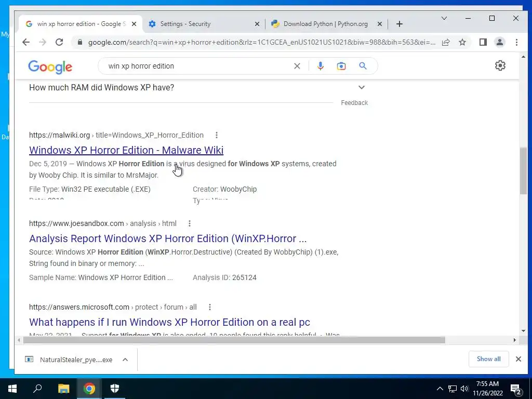Open Google quick settings gear
The width and height of the screenshot is (532, 399).
(x=500, y=65)
